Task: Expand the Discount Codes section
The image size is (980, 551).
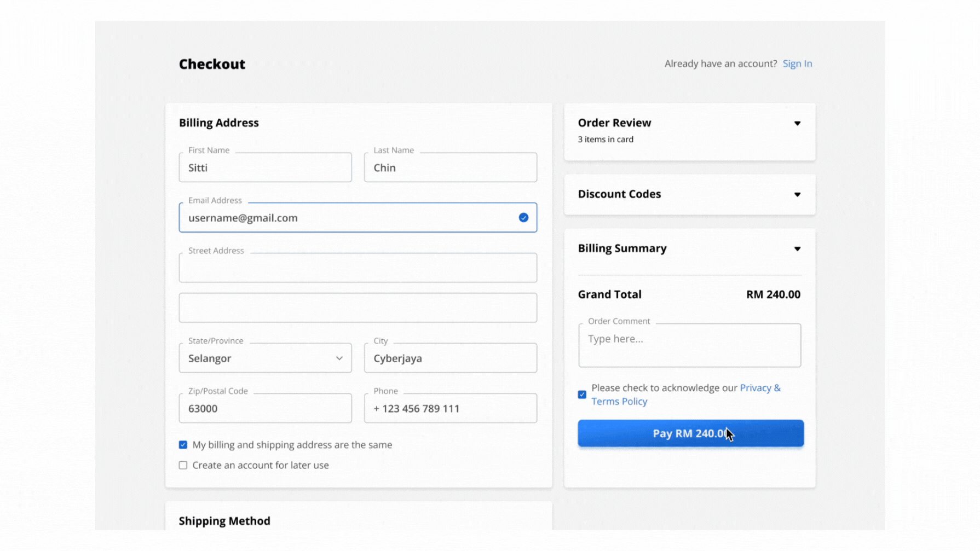Action: [x=797, y=195]
